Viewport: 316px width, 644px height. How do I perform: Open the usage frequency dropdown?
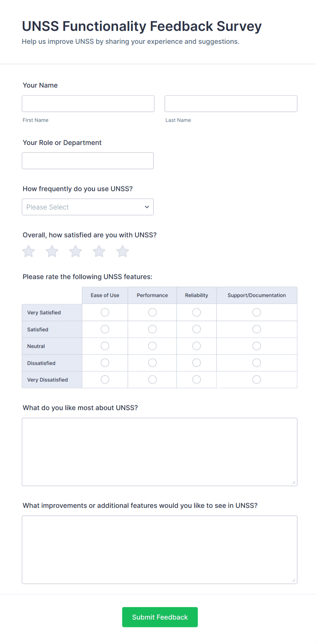(x=87, y=207)
